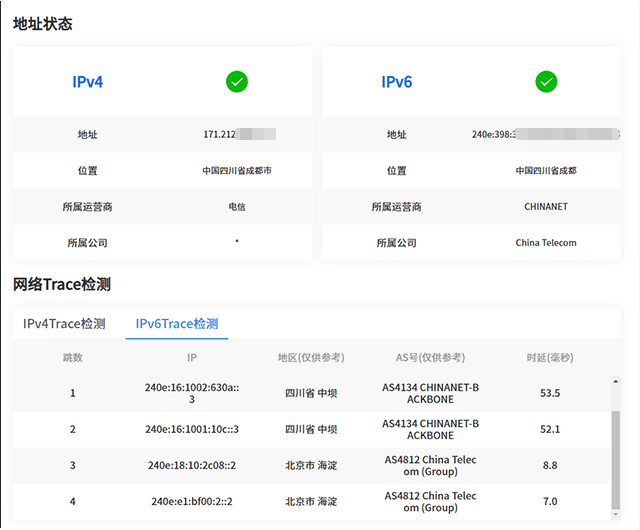This screenshot has width=640, height=530.
Task: Click the 时延(毫秒) column header
Action: tap(550, 357)
